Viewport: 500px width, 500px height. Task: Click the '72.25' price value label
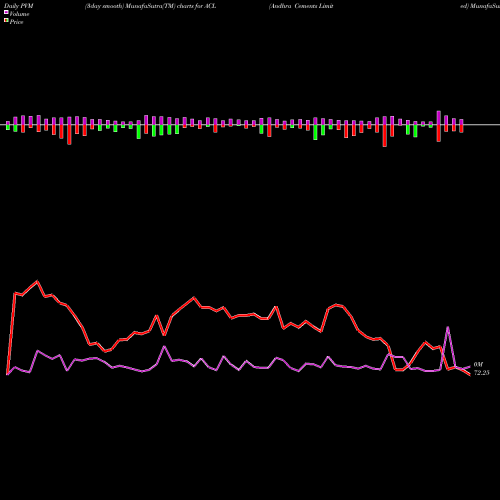coord(482,373)
